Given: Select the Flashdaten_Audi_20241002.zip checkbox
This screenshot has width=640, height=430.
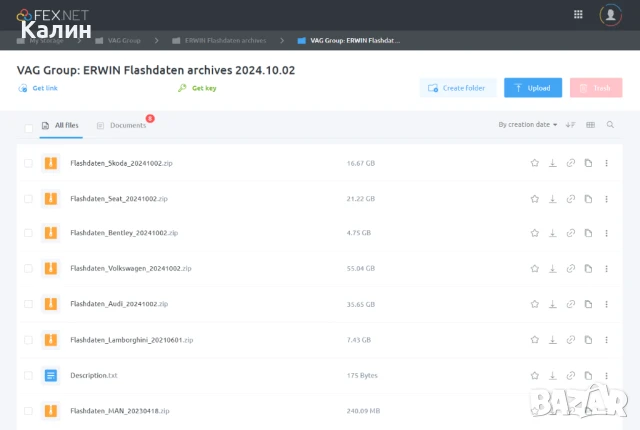Looking at the screenshot, I should (28, 303).
